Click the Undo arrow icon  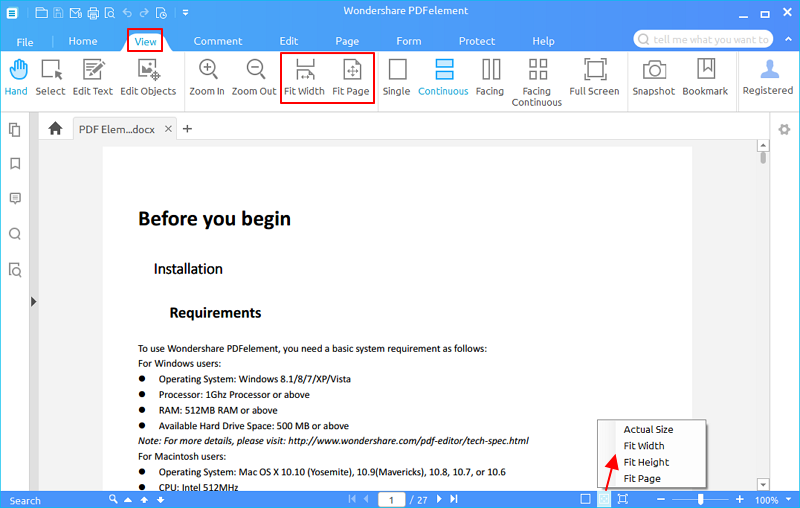[x=128, y=13]
